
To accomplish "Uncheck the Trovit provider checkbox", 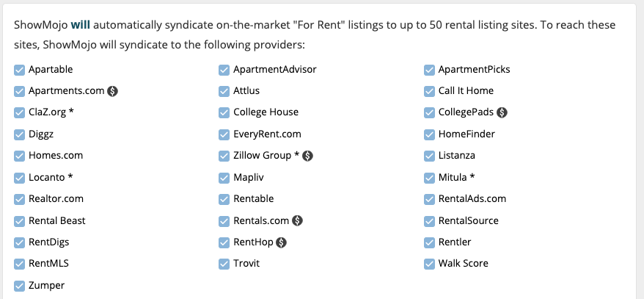I will click(x=224, y=263).
